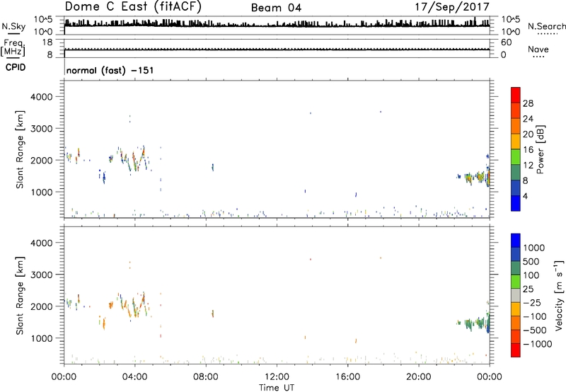Click the '-1000' velocity colorbar value
Viewport: 566px width, 392px height.
pyautogui.click(x=537, y=344)
